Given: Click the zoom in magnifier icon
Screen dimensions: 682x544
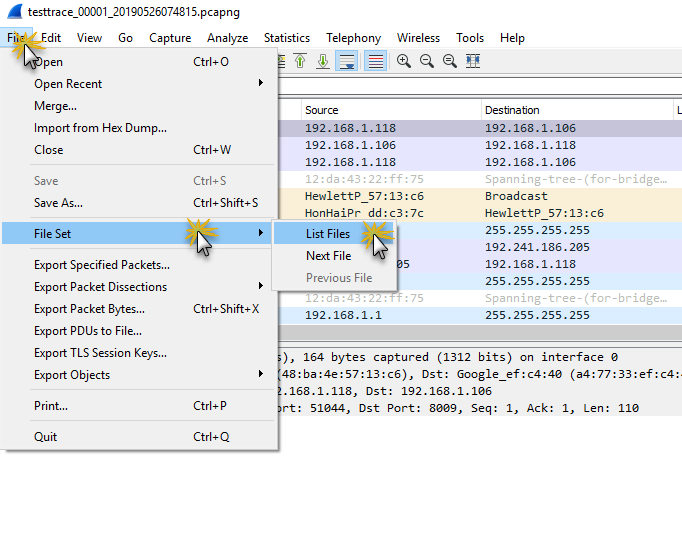Looking at the screenshot, I should click(404, 61).
